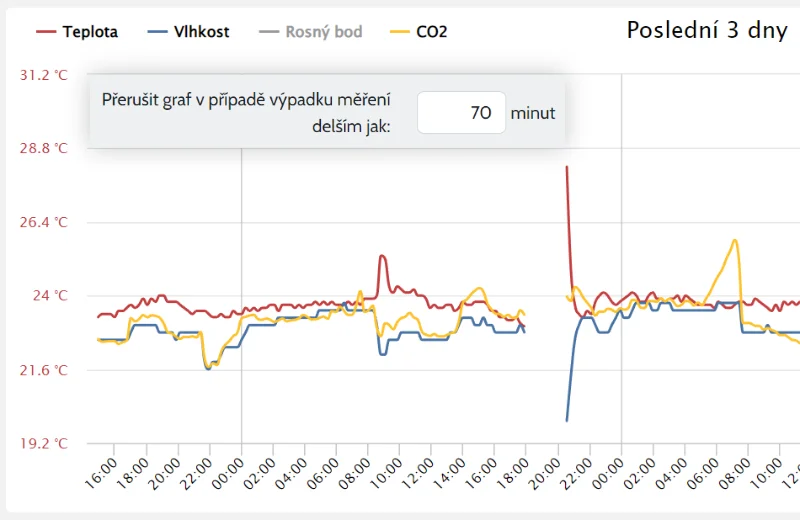800x520 pixels.
Task: Toggle the CO2 series legend label
Action: (x=432, y=32)
